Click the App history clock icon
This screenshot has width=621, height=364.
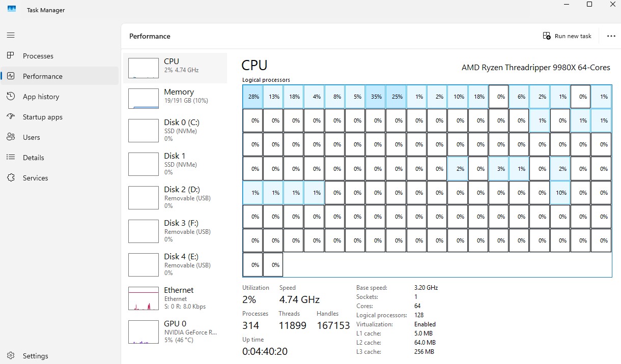pos(11,97)
